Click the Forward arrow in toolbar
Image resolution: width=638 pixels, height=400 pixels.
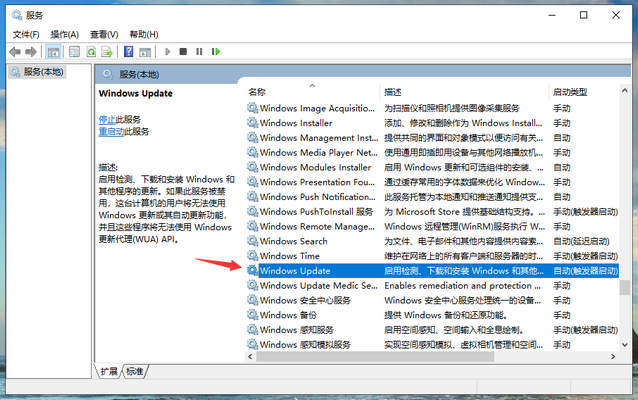point(31,51)
